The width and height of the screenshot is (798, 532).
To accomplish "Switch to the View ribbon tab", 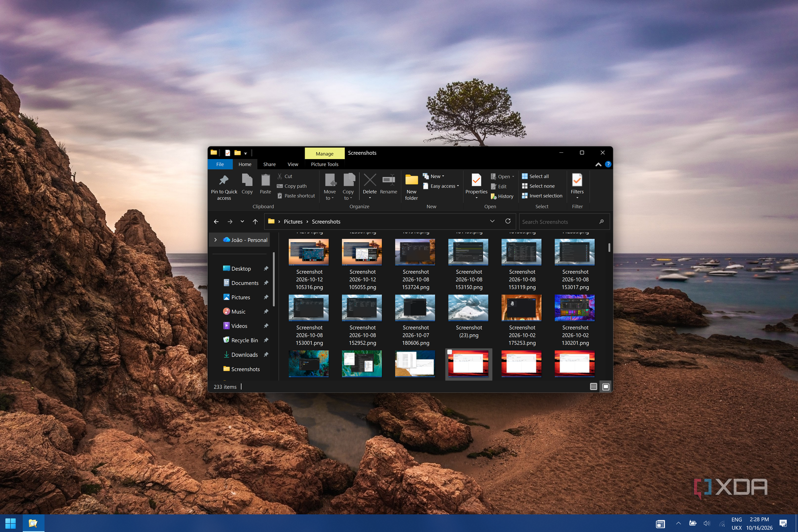I will pyautogui.click(x=293, y=164).
